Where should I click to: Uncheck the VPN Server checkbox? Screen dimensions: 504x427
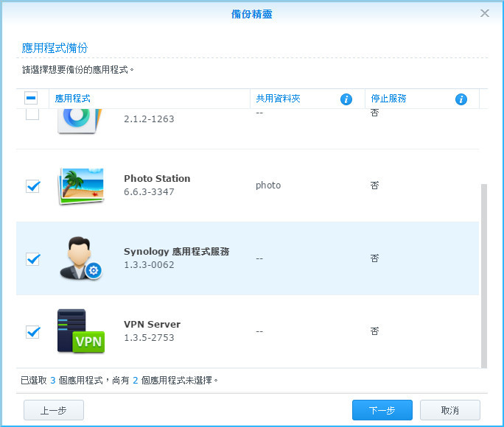(32, 332)
